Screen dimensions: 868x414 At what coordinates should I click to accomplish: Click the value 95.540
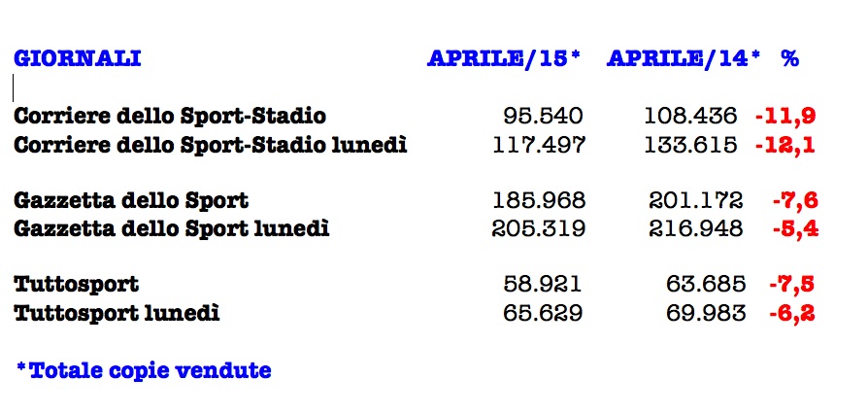(544, 117)
